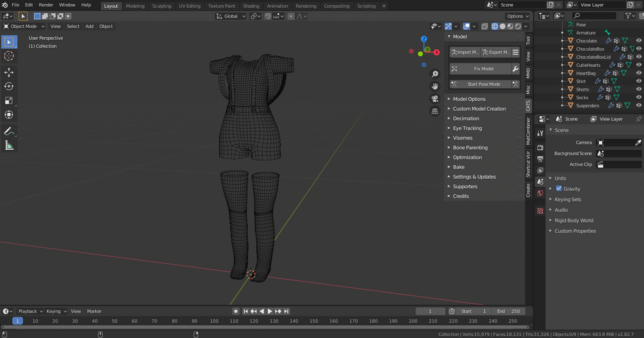Select the Move tool
The image size is (644, 338).
pyautogui.click(x=9, y=72)
